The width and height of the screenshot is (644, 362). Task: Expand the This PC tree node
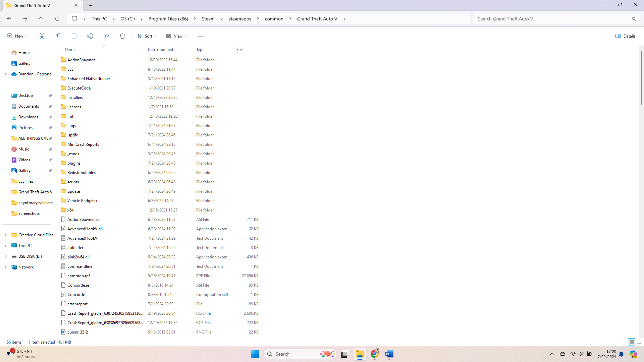[5, 246]
